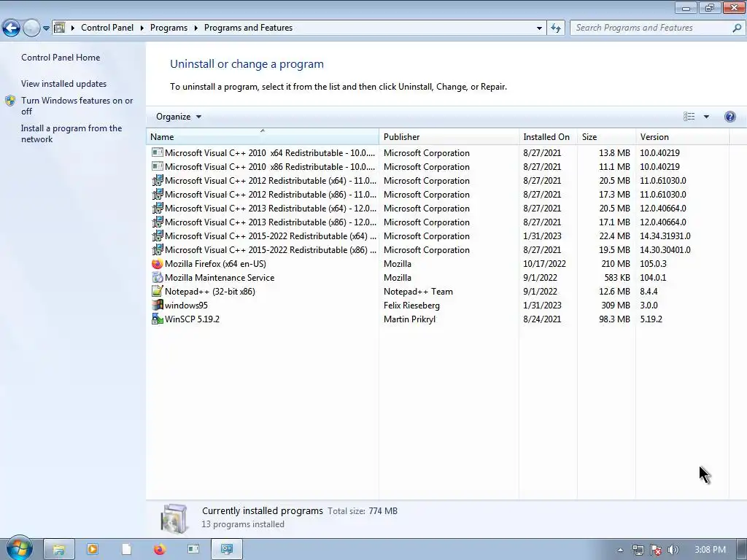
Task: Select Mozilla Firefox (x64 en-US) name text
Action: (215, 264)
